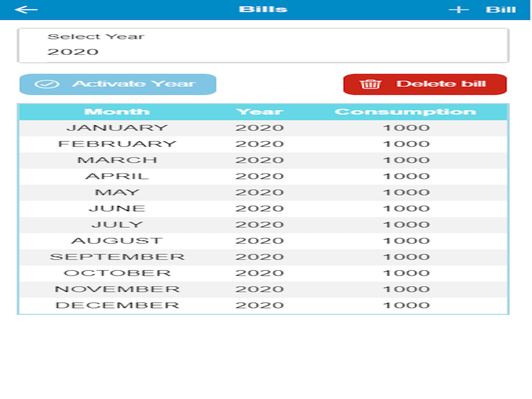Click the AUGUST consumption value

[x=406, y=241]
